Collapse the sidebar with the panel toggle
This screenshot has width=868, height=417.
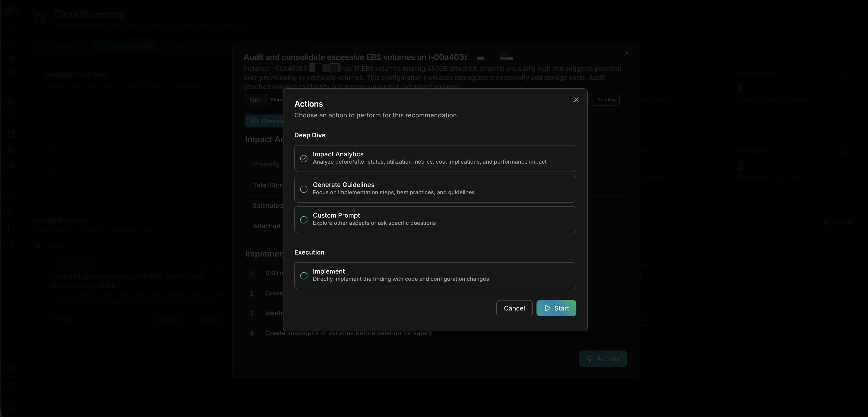pos(39,19)
